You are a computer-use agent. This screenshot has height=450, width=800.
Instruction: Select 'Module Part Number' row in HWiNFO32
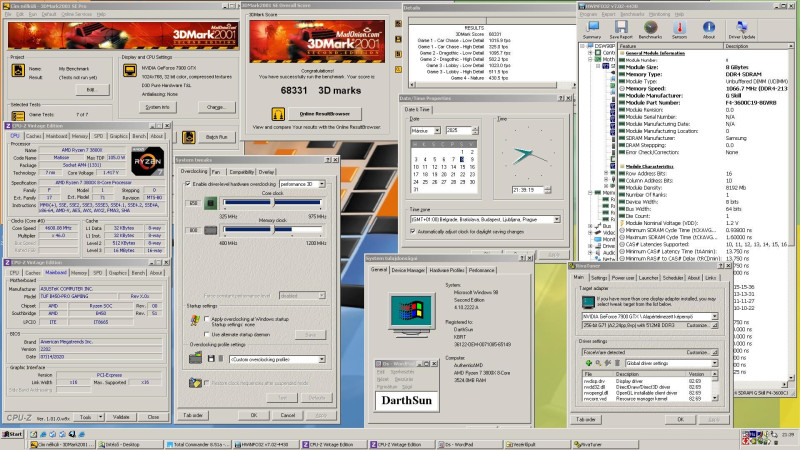tap(703, 103)
